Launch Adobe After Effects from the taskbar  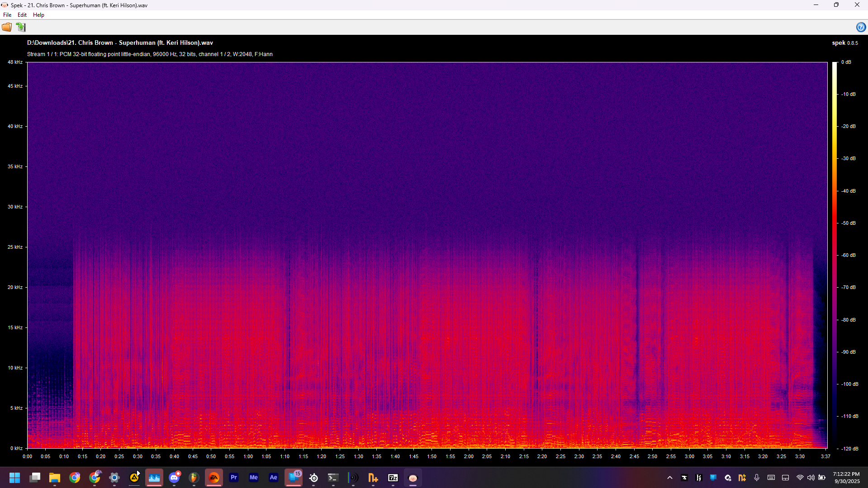coord(274,478)
